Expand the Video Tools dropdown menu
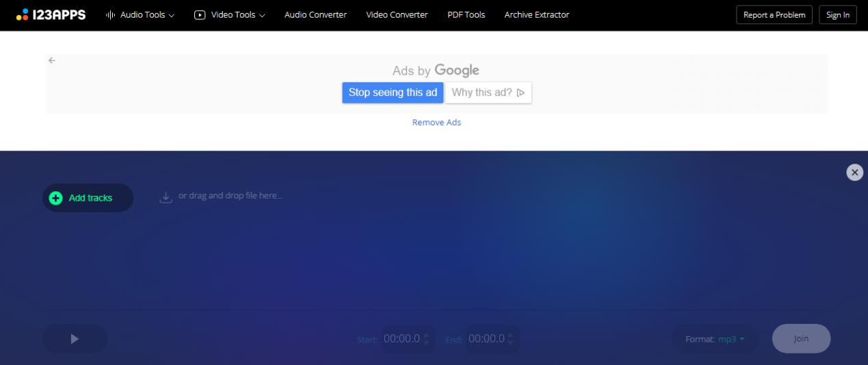 [230, 14]
